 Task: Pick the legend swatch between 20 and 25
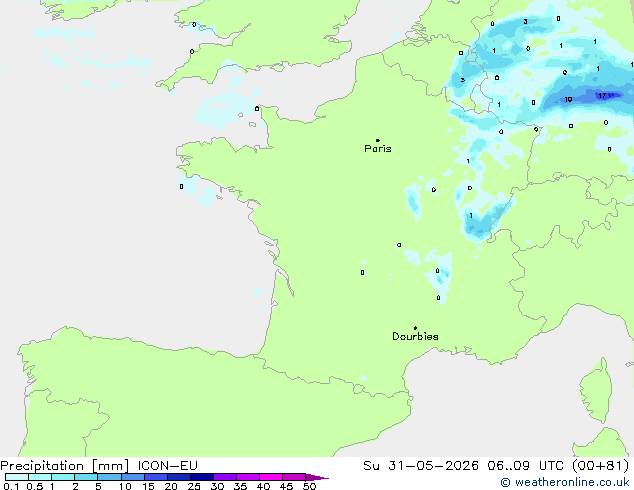tap(178, 477)
